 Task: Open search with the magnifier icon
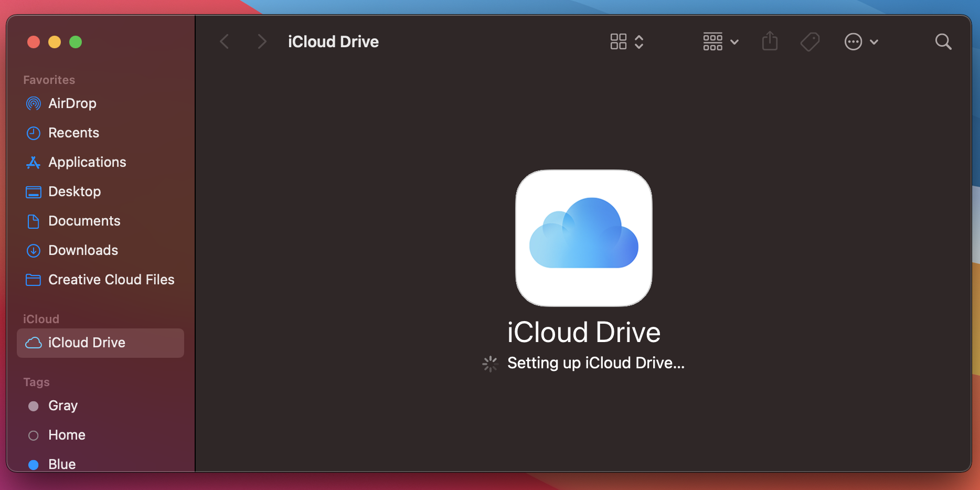pyautogui.click(x=943, y=41)
